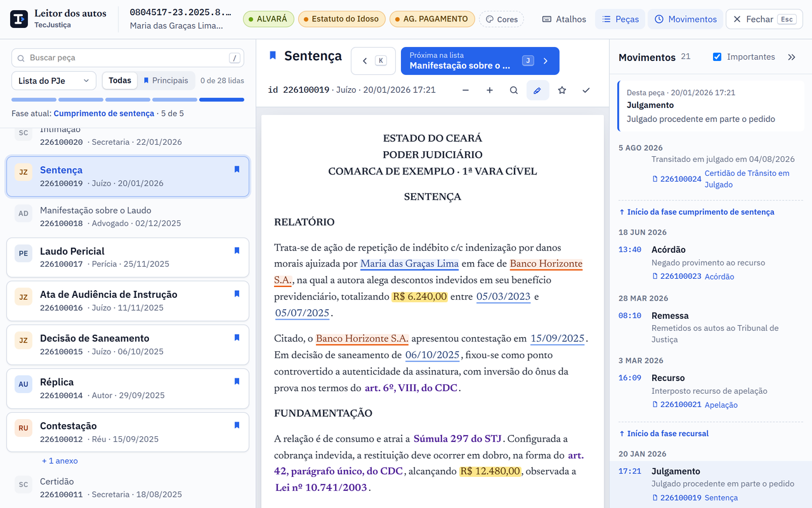Toggle bookmark on Laudo Pericial row
The image size is (812, 508).
tap(237, 251)
